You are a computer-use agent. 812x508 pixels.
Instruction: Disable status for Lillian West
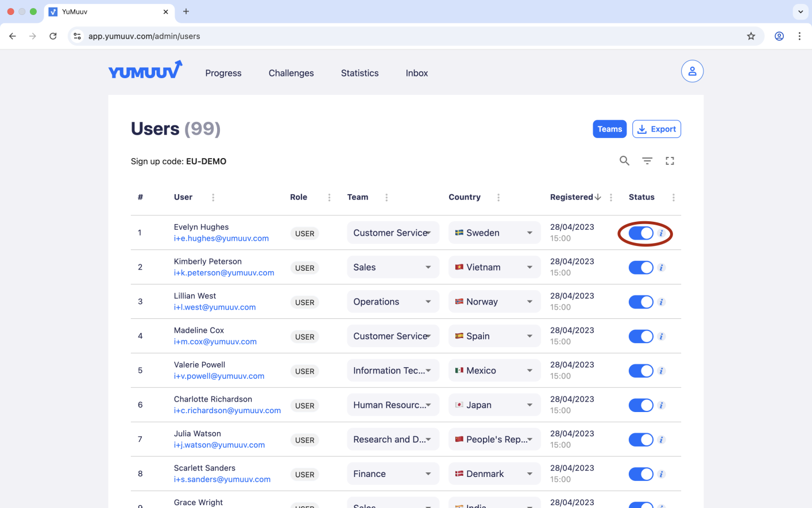(641, 302)
